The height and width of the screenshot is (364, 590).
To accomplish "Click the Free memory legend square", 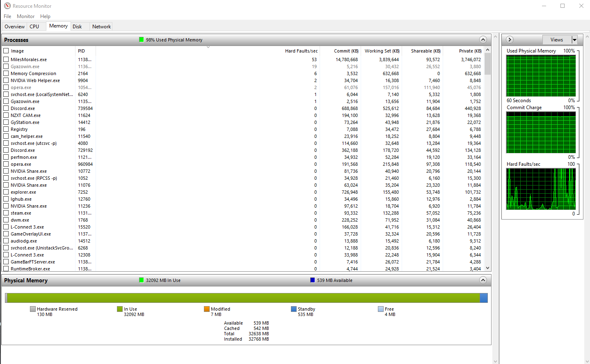I will pyautogui.click(x=380, y=309).
